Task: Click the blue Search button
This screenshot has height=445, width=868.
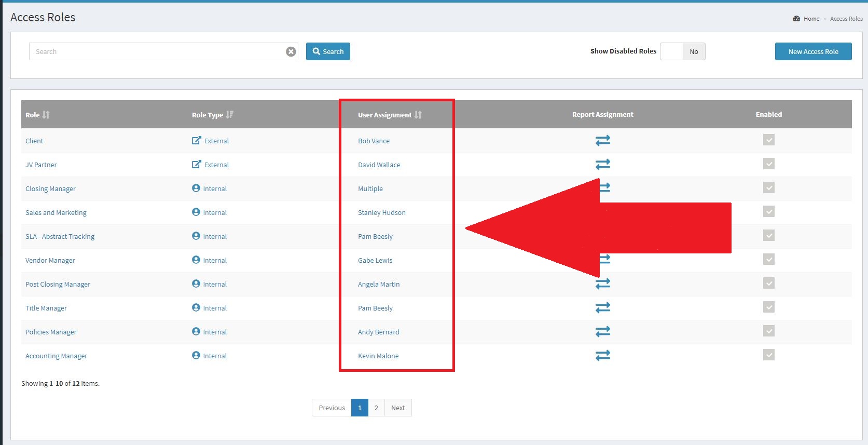Action: 328,51
